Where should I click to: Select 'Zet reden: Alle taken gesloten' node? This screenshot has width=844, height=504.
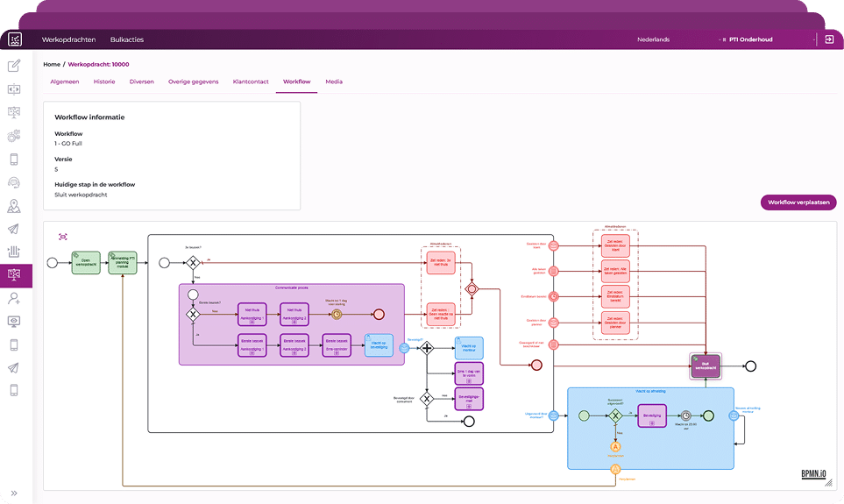click(x=615, y=272)
